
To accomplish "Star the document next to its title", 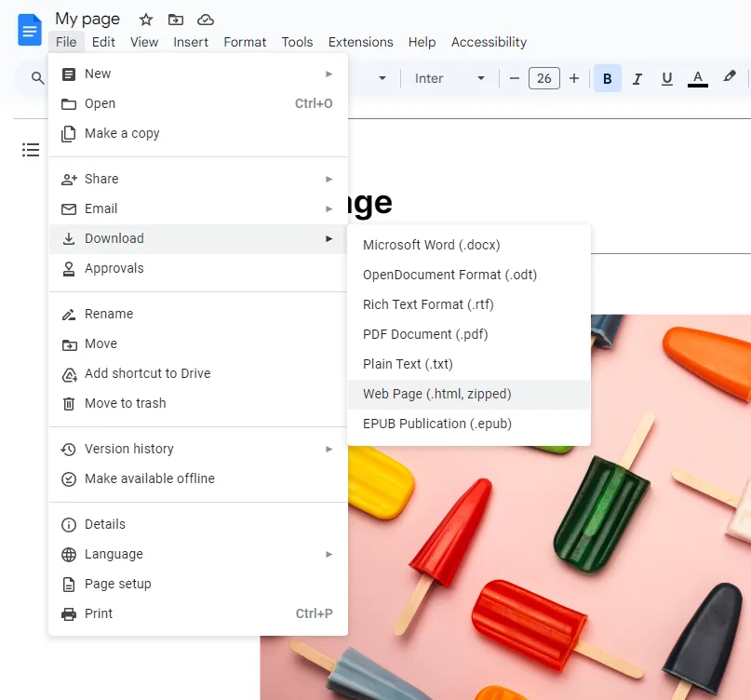I will [144, 19].
